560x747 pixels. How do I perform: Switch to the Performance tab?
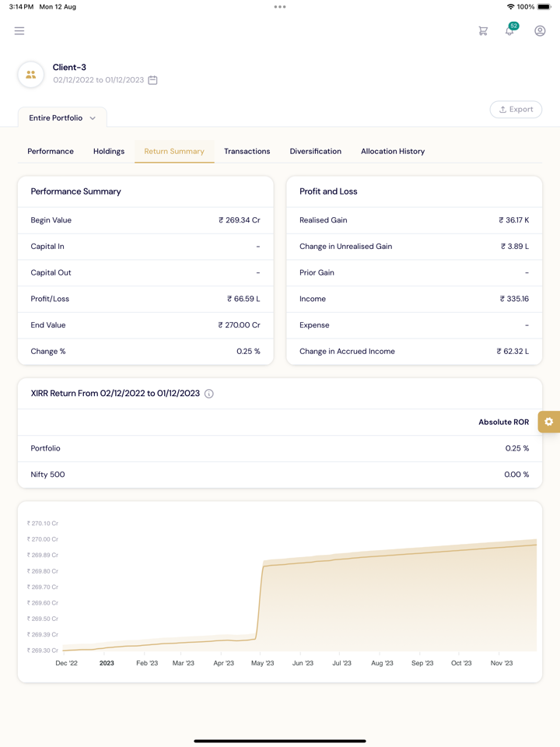[51, 151]
